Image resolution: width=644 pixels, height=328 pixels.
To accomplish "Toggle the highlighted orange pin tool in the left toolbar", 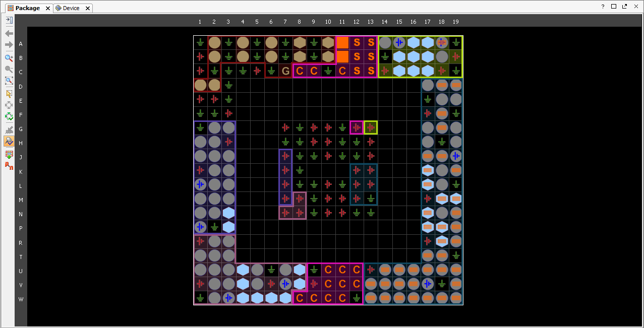I will [x=9, y=142].
